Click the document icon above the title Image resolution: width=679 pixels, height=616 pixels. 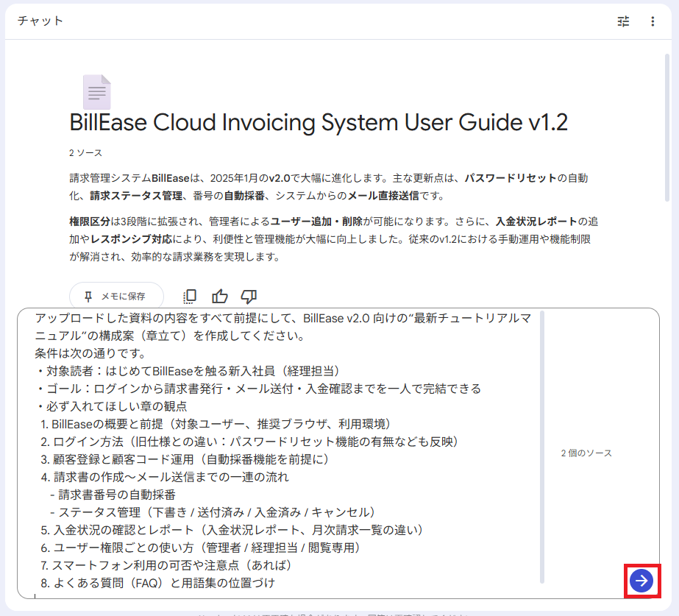pyautogui.click(x=97, y=92)
